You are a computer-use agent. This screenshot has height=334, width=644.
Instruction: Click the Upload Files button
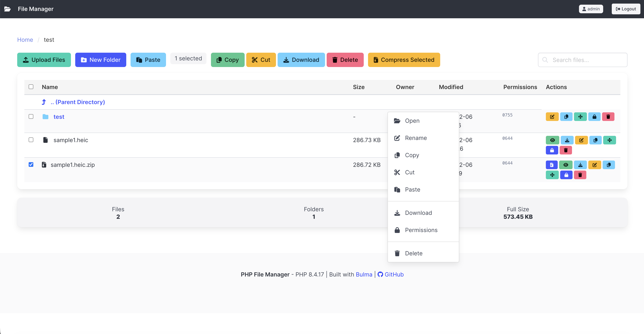[44, 60]
